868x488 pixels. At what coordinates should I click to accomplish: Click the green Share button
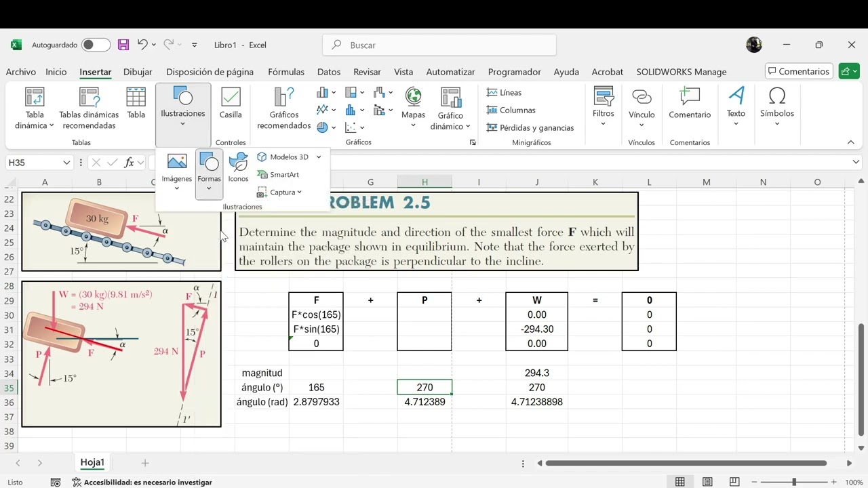[849, 71]
